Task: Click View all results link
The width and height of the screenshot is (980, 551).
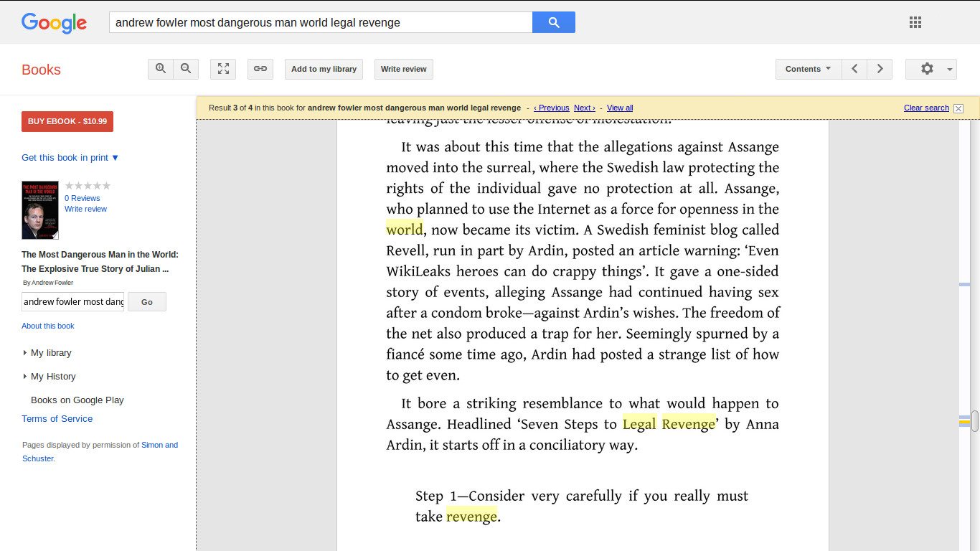Action: [620, 108]
